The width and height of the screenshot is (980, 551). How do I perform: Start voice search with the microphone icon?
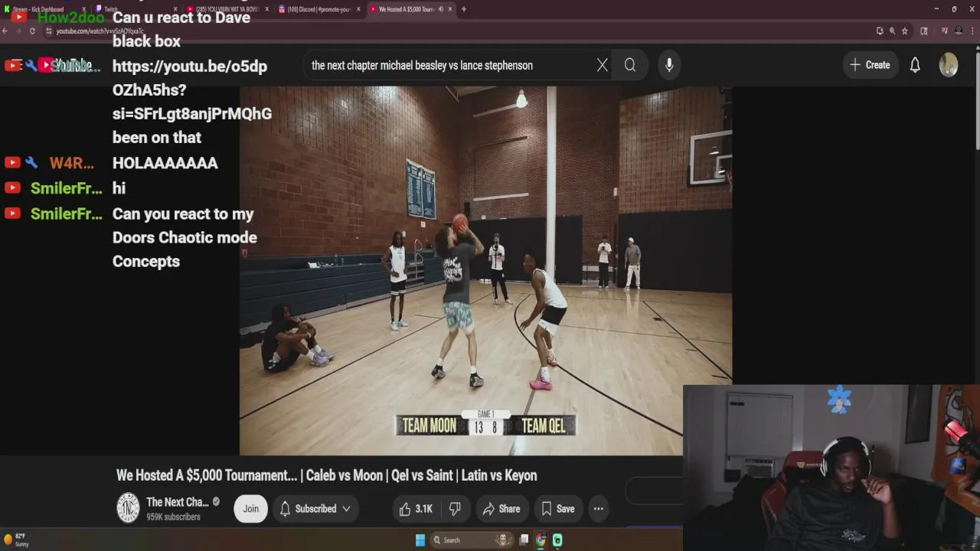coord(669,65)
